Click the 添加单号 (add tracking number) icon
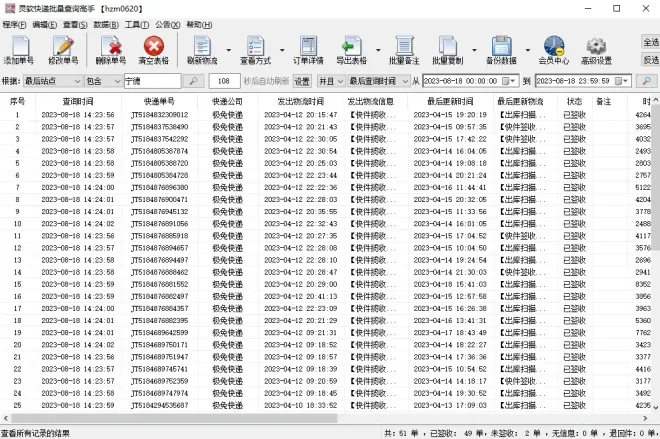 [x=18, y=49]
